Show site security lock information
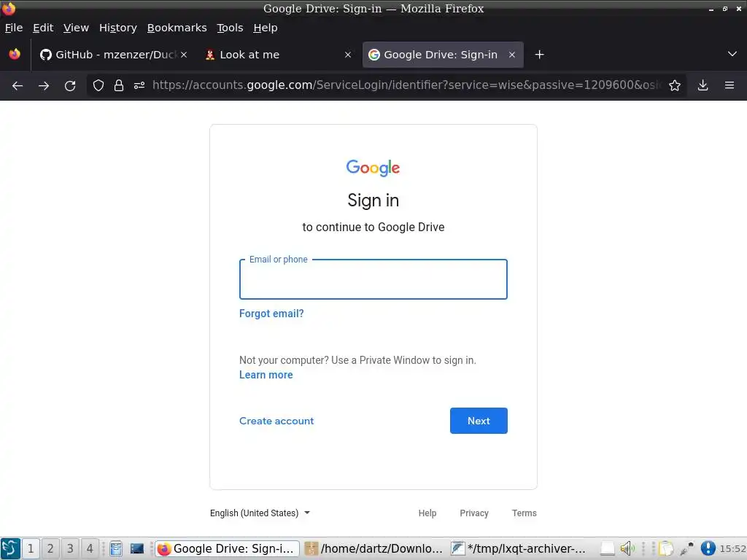 pyautogui.click(x=119, y=86)
